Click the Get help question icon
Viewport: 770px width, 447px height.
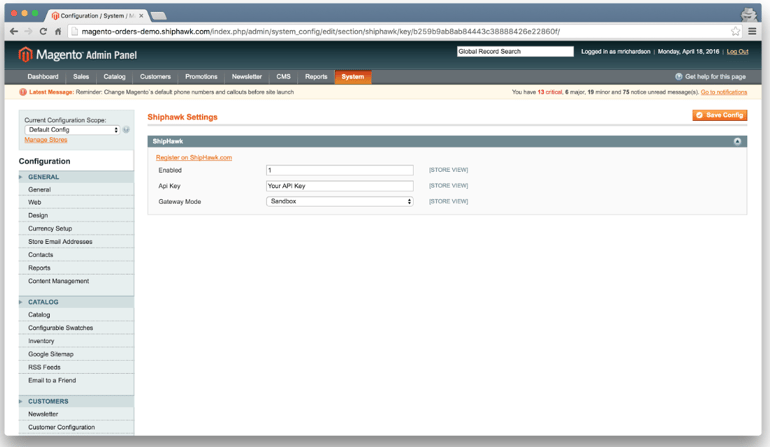click(679, 77)
